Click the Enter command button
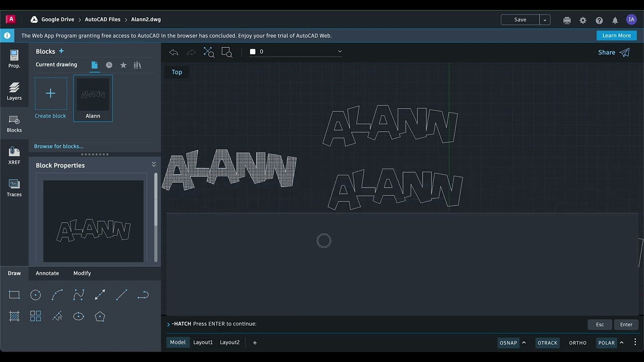 click(626, 324)
